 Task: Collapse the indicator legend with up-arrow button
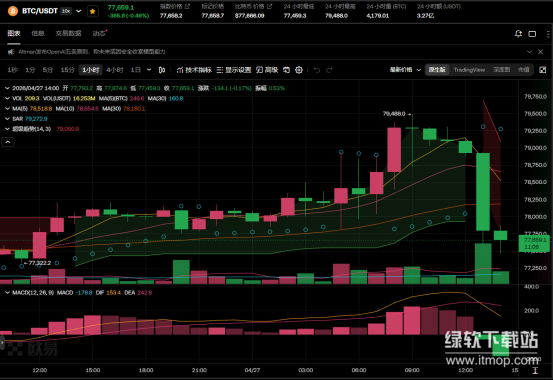pyautogui.click(x=8, y=142)
